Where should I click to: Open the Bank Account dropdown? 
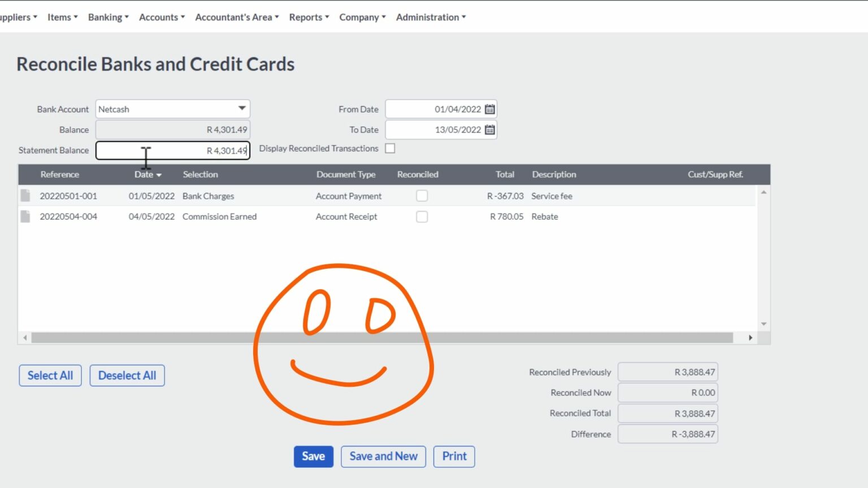pyautogui.click(x=242, y=108)
